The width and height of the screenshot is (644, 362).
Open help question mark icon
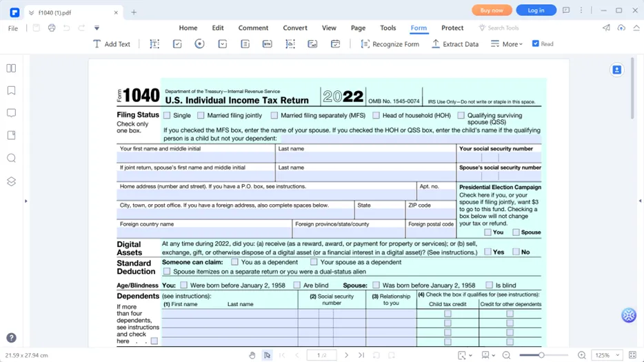click(12, 338)
